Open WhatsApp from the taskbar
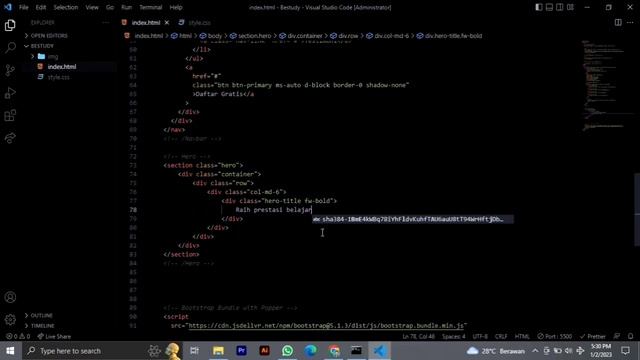The image size is (640, 360). 287,351
